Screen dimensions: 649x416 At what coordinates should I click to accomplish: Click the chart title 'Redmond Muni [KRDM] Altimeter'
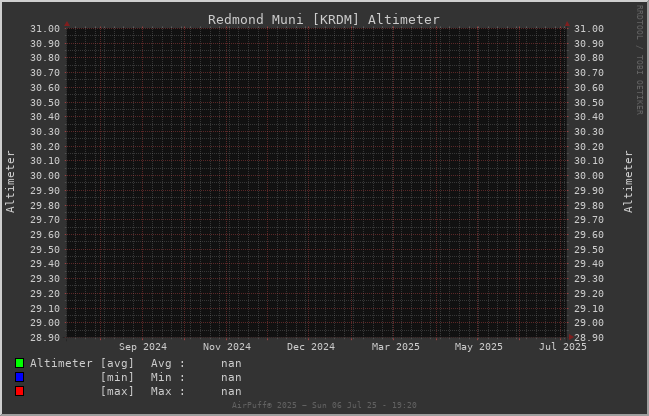[324, 19]
